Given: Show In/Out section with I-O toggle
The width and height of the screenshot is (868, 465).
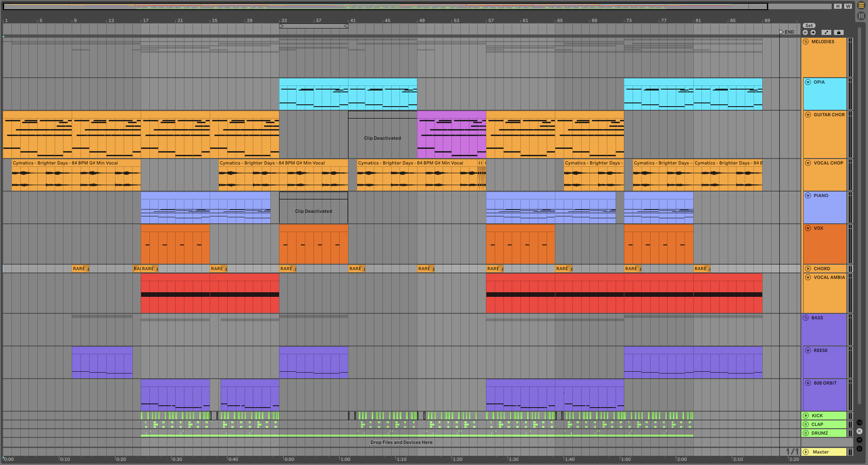Looking at the screenshot, I should [x=859, y=422].
